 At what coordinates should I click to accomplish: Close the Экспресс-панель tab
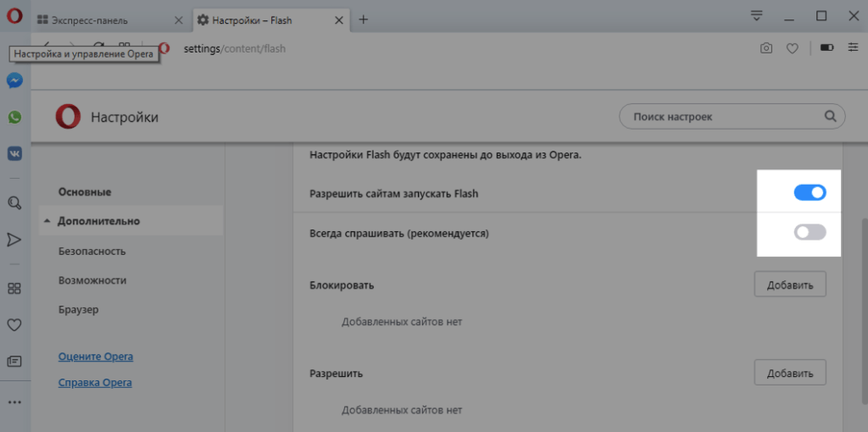178,20
